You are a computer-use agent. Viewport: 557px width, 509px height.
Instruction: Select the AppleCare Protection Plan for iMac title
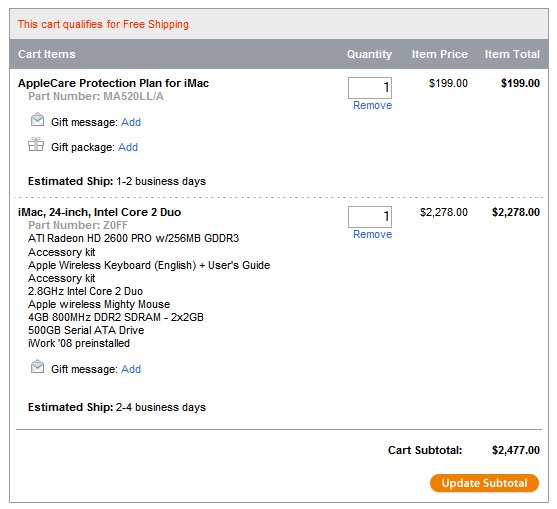click(113, 83)
